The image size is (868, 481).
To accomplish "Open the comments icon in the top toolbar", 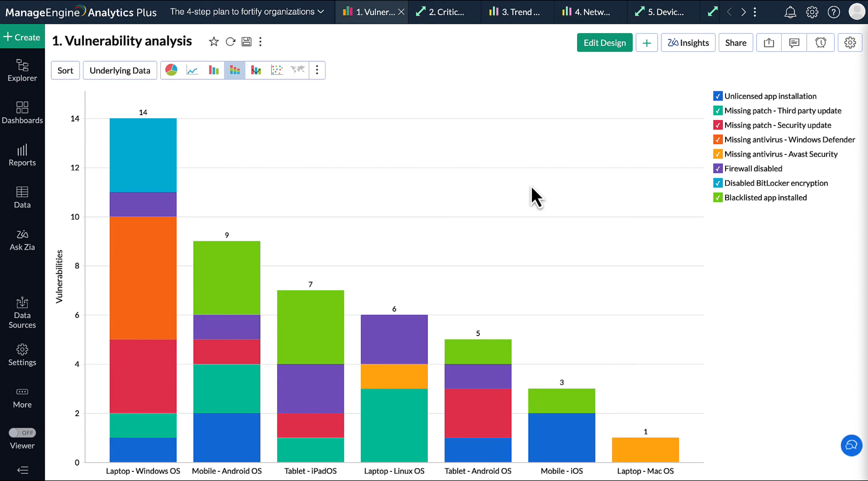I will [x=794, y=43].
